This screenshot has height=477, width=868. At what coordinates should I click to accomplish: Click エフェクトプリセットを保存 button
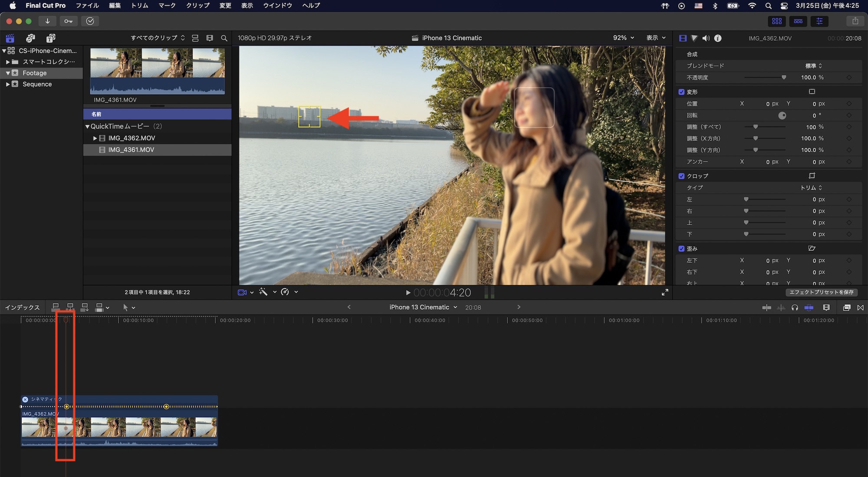(x=821, y=292)
